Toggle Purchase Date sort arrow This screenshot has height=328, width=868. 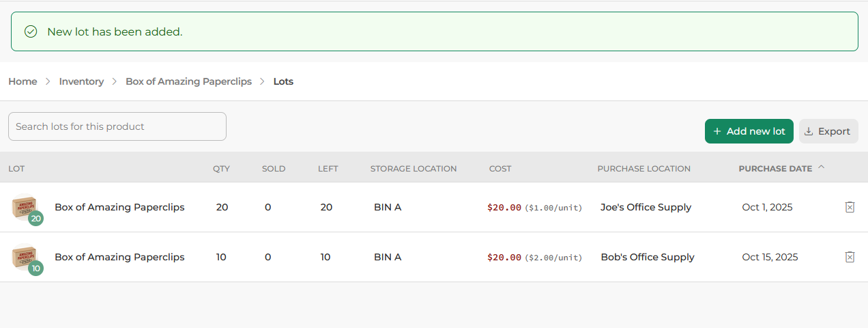pyautogui.click(x=821, y=167)
